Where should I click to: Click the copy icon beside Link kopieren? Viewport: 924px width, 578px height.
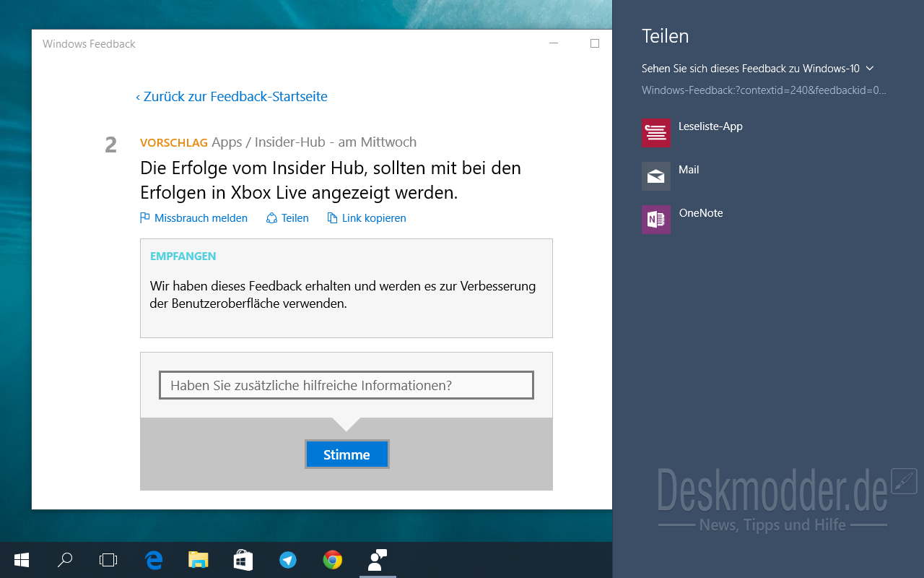[x=333, y=218]
